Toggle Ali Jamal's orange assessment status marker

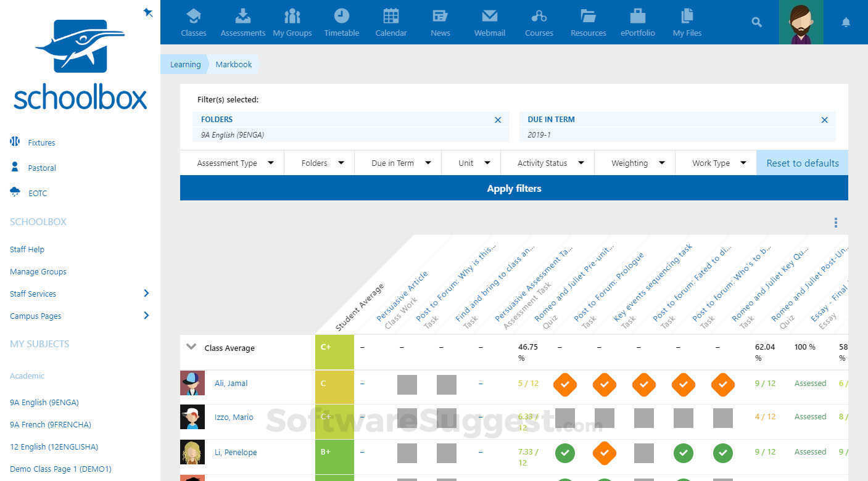565,384
